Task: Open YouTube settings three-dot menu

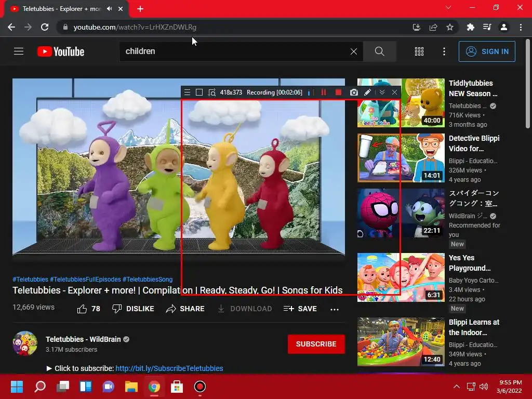Action: (444, 51)
